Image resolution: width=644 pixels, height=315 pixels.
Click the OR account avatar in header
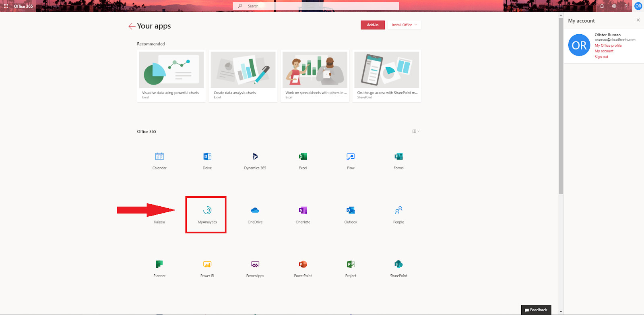tap(638, 6)
